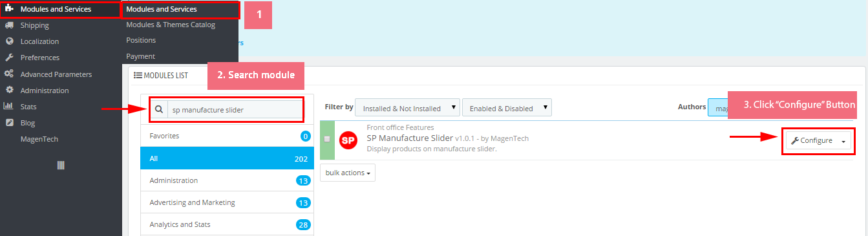Click the Stats bar chart icon
This screenshot has width=868, height=236.
[9, 106]
